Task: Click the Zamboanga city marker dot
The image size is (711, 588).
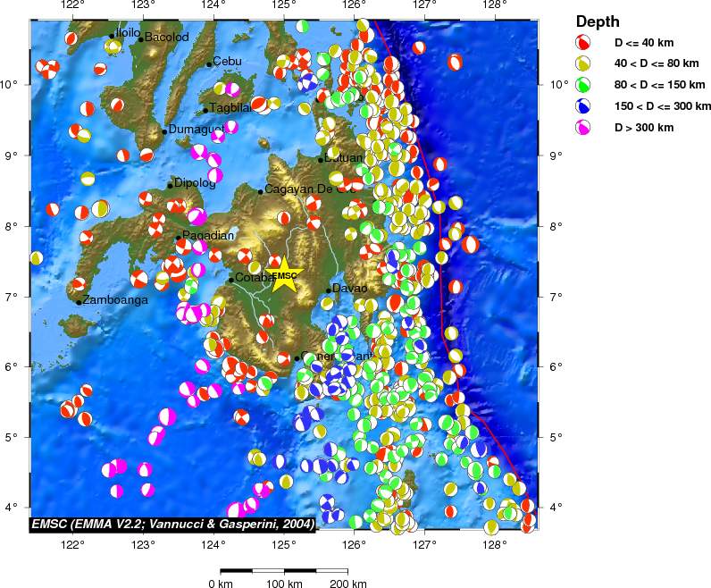Action: [x=79, y=302]
